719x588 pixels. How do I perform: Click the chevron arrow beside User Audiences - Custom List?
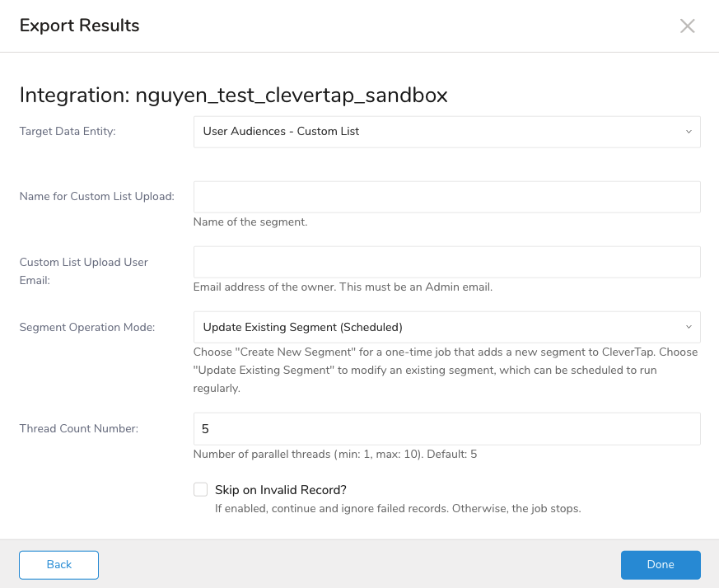pos(689,131)
